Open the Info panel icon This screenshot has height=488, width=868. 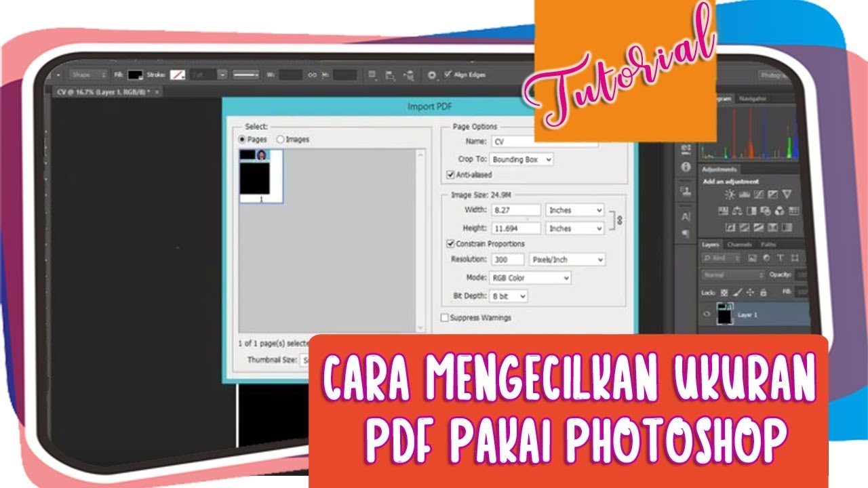(686, 167)
